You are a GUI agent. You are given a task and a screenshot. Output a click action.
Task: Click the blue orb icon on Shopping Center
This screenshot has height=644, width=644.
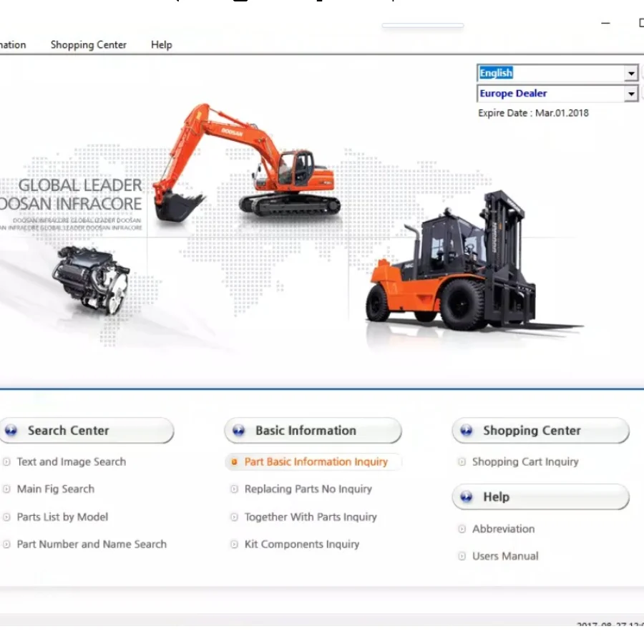(x=466, y=431)
